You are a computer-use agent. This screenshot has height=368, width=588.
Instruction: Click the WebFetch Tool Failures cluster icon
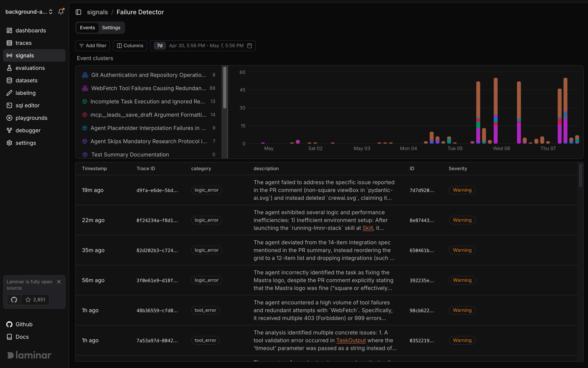(x=85, y=88)
